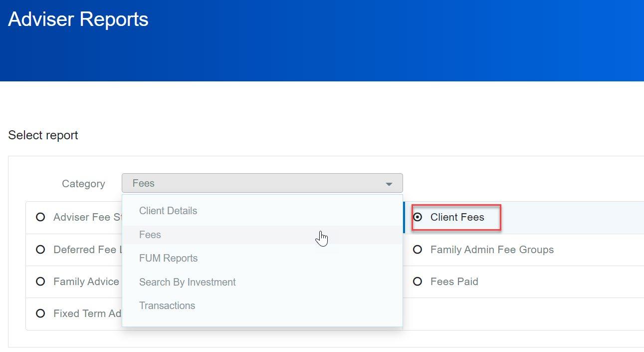Choose Fees option in the category list
Screen dimensions: 644x352
(262, 235)
